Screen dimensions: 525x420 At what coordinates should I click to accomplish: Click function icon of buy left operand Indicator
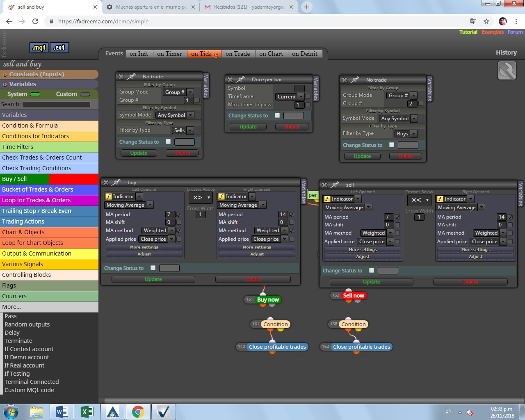pyautogui.click(x=109, y=196)
